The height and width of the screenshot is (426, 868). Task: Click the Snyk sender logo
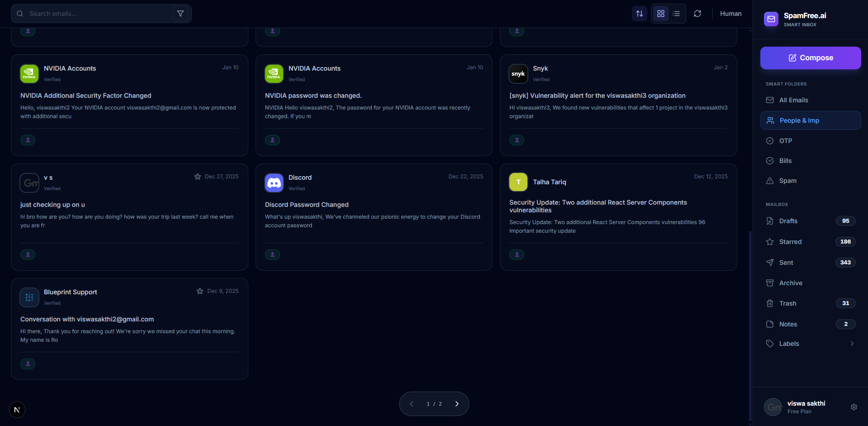[518, 74]
